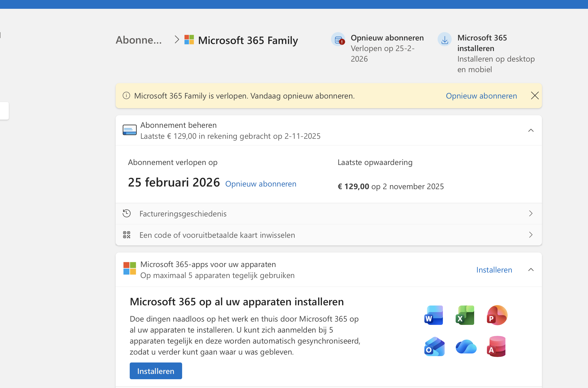Click Opnieuw abonneren in the yellow banner
This screenshot has height=388, width=588.
pos(481,96)
